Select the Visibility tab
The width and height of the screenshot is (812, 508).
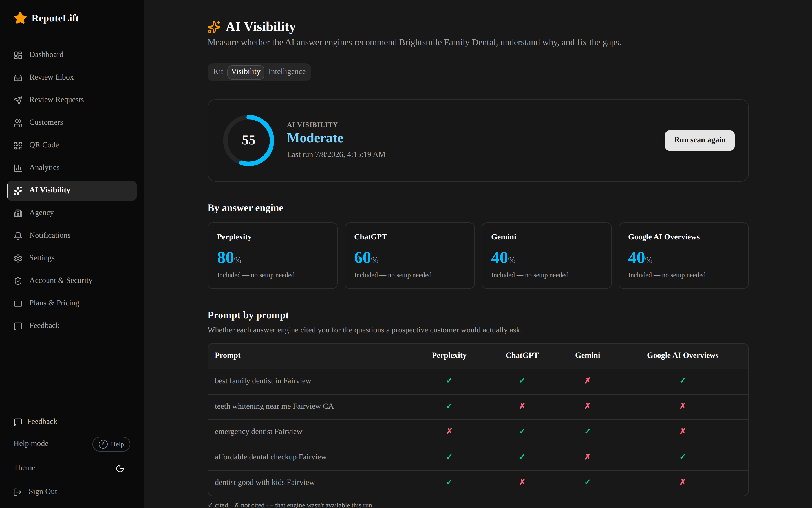click(x=246, y=72)
